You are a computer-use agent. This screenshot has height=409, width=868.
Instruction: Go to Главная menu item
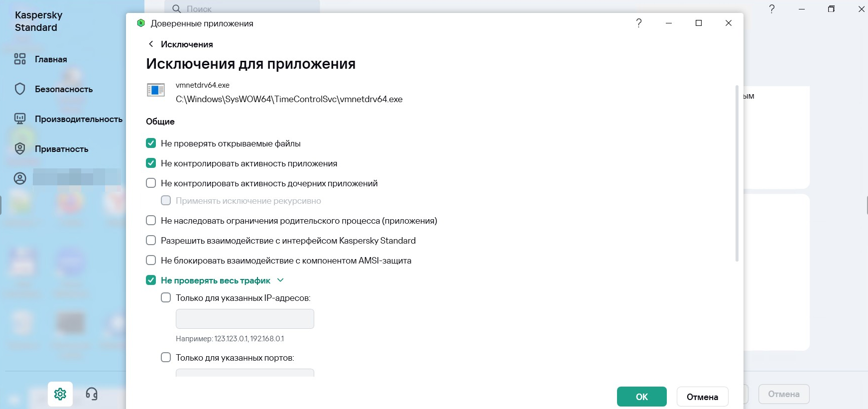click(51, 59)
